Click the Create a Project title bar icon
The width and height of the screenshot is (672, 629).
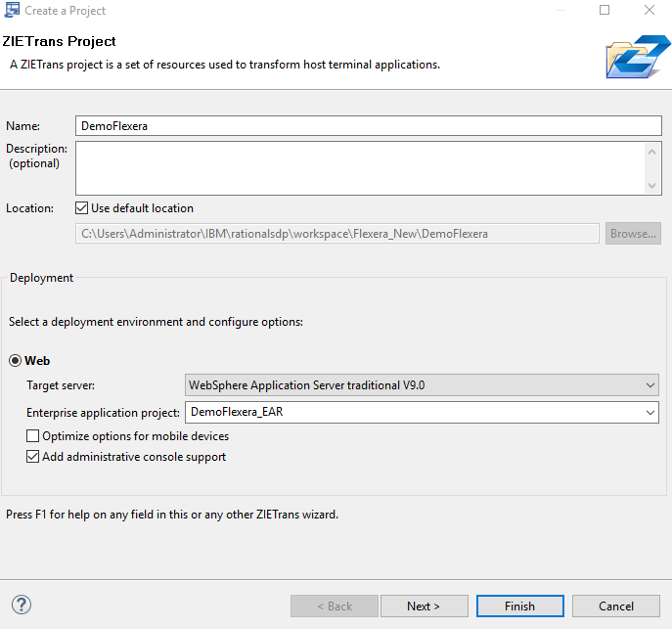pyautogui.click(x=12, y=10)
